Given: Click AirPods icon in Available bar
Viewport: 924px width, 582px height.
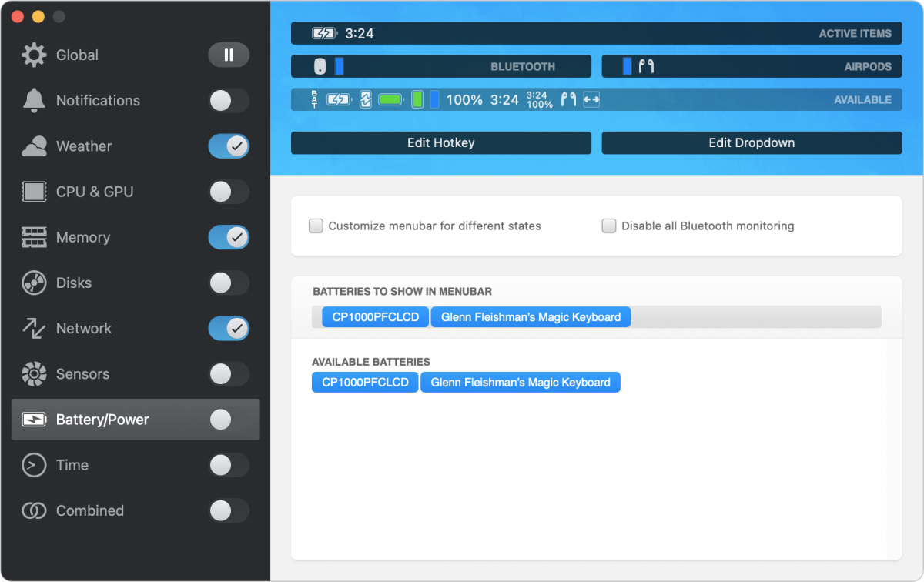Looking at the screenshot, I should coord(568,99).
